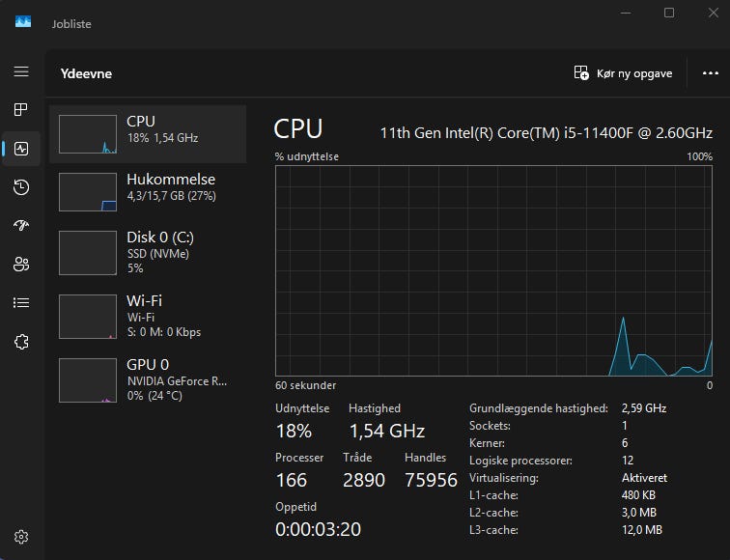Click the Hukommelse mini graph thumbnail
This screenshot has width=730, height=560.
point(88,192)
